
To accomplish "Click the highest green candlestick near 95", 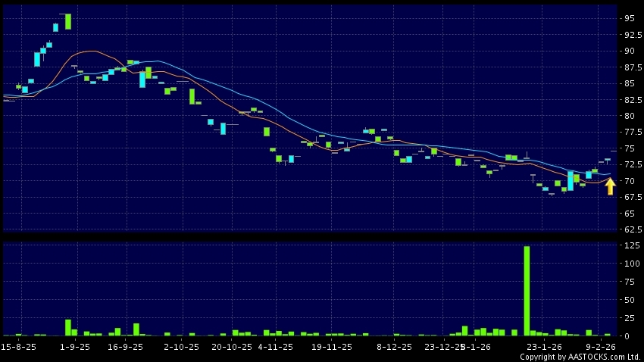I will pos(68,21).
